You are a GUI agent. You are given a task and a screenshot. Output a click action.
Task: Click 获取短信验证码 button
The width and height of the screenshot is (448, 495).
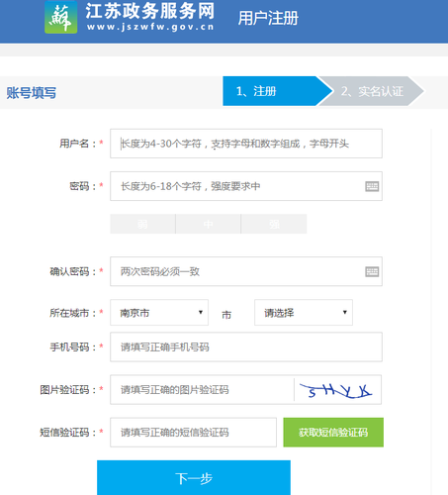tap(333, 433)
